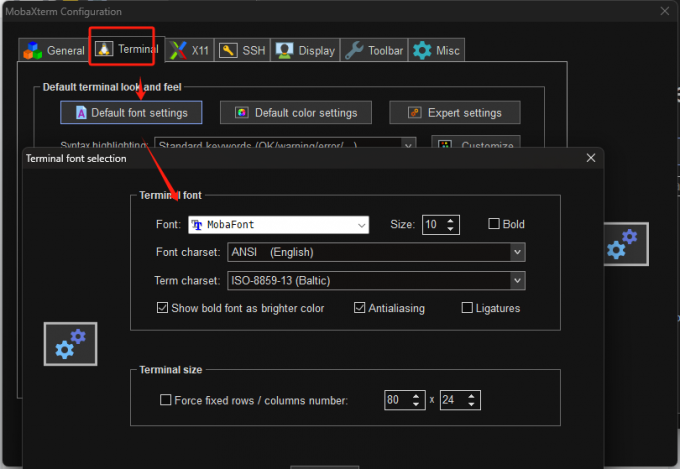Open the Font dropdown showing MobaFont
Screen dimensions: 680x469
coord(278,225)
